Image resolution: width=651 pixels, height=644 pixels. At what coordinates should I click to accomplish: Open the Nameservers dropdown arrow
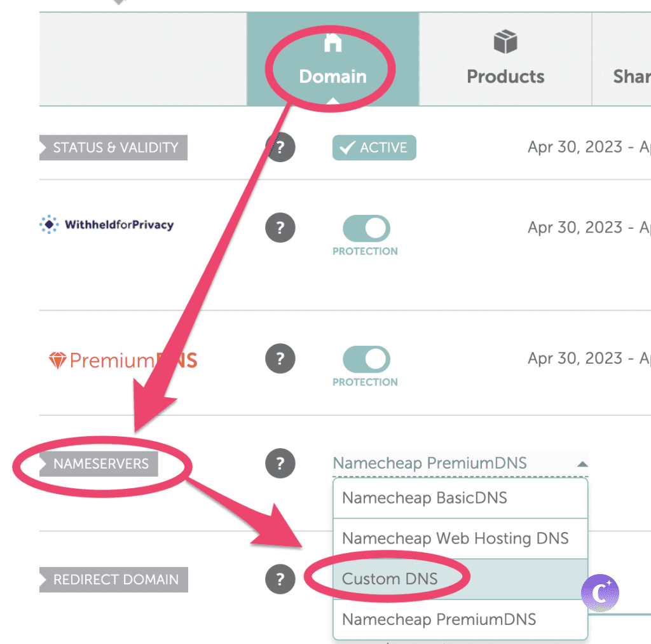coord(582,464)
